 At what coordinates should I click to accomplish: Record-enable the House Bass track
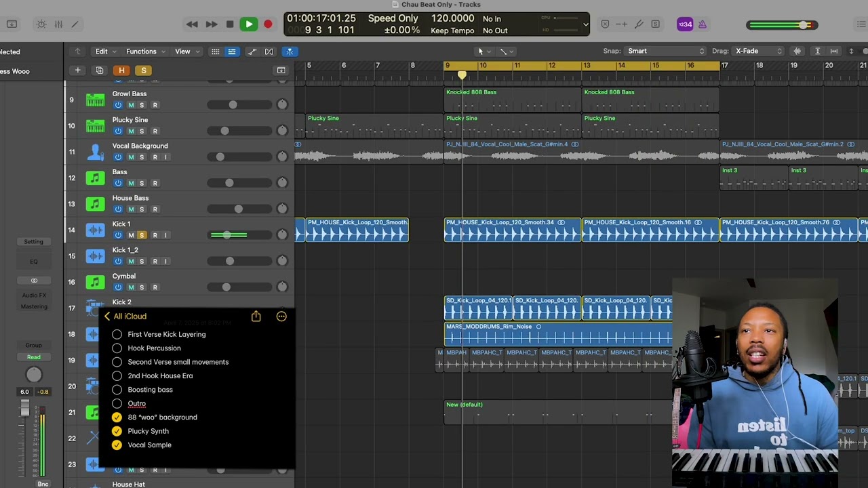click(155, 209)
